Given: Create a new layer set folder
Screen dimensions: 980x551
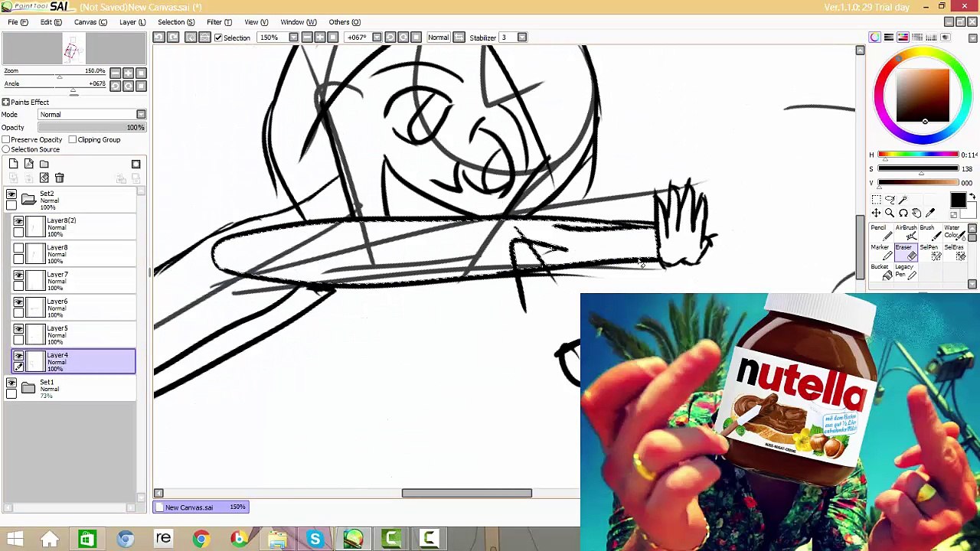Looking at the screenshot, I should (x=44, y=164).
